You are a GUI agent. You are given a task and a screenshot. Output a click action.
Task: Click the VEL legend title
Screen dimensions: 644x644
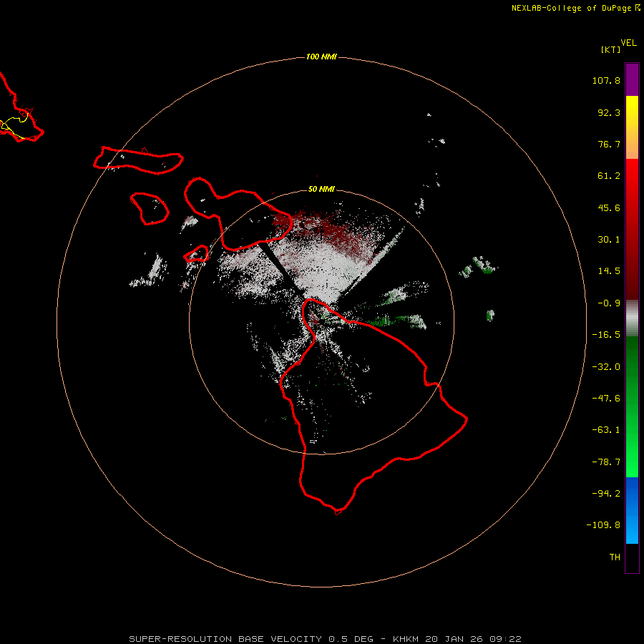pyautogui.click(x=628, y=43)
